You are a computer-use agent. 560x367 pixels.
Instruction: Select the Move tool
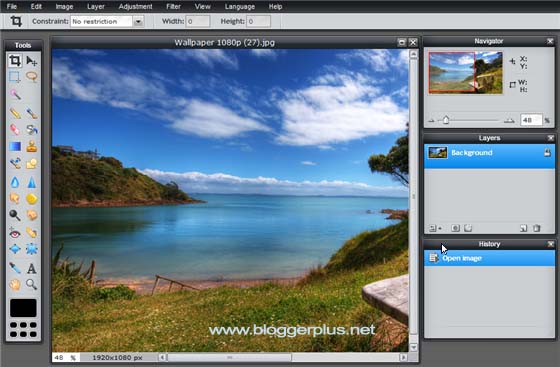point(31,61)
